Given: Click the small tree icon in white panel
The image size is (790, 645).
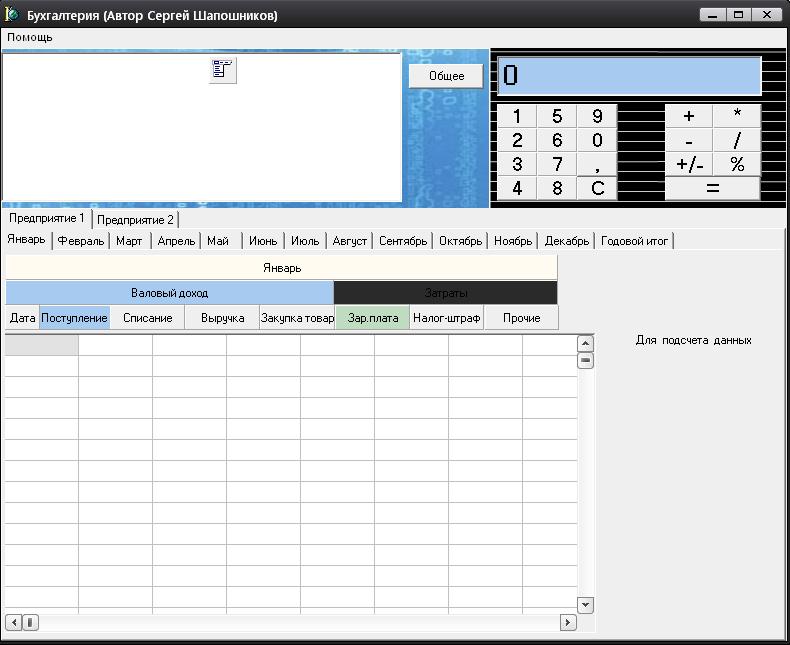Looking at the screenshot, I should (x=222, y=70).
